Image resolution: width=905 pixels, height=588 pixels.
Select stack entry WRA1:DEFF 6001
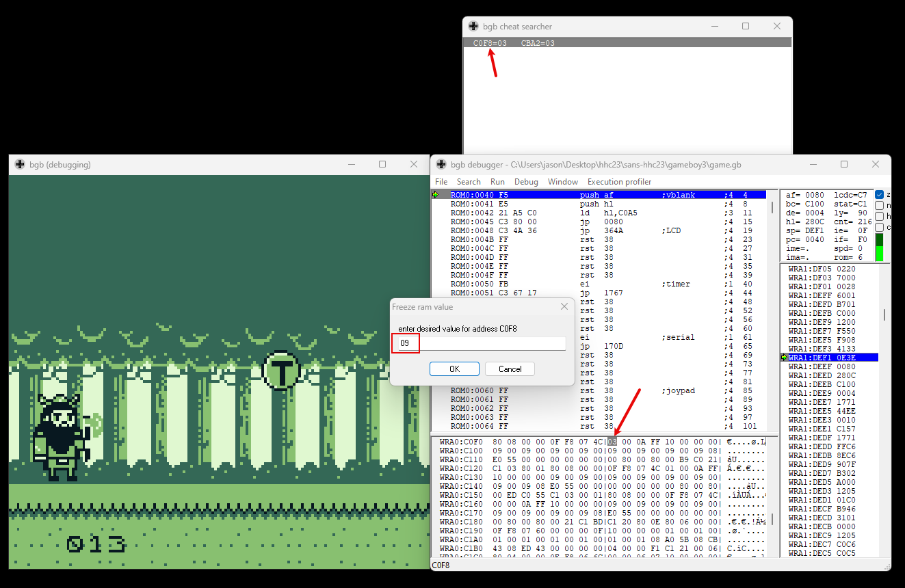click(829, 295)
